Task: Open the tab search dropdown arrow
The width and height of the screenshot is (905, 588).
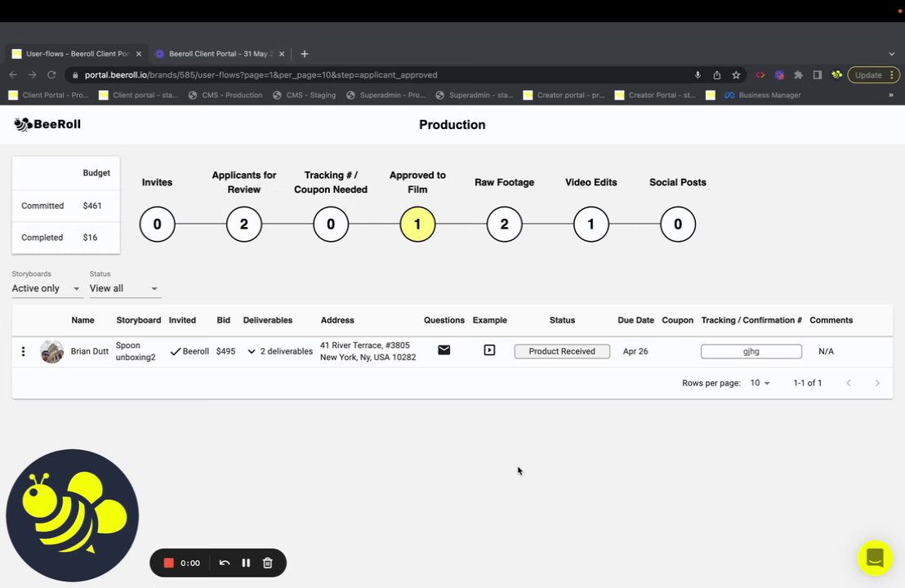Action: point(892,54)
